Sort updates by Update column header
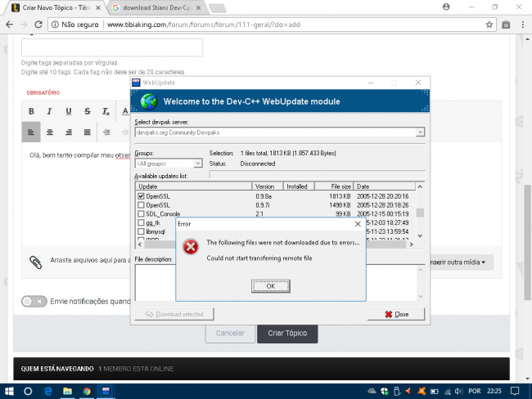The width and height of the screenshot is (532, 399). (x=193, y=186)
